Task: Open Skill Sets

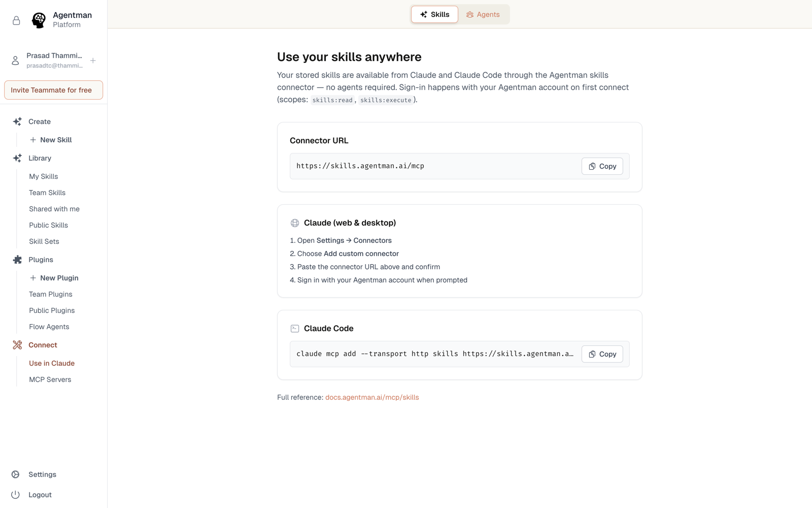Action: point(44,241)
